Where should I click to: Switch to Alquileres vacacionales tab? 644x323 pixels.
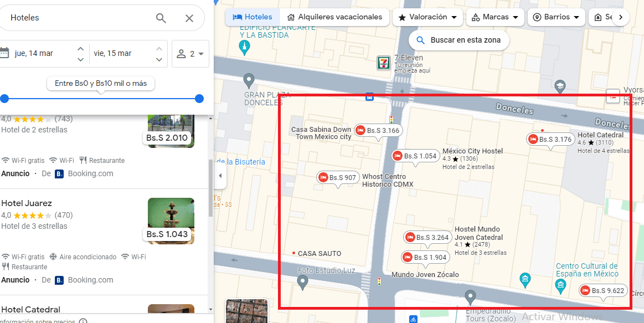click(x=334, y=17)
